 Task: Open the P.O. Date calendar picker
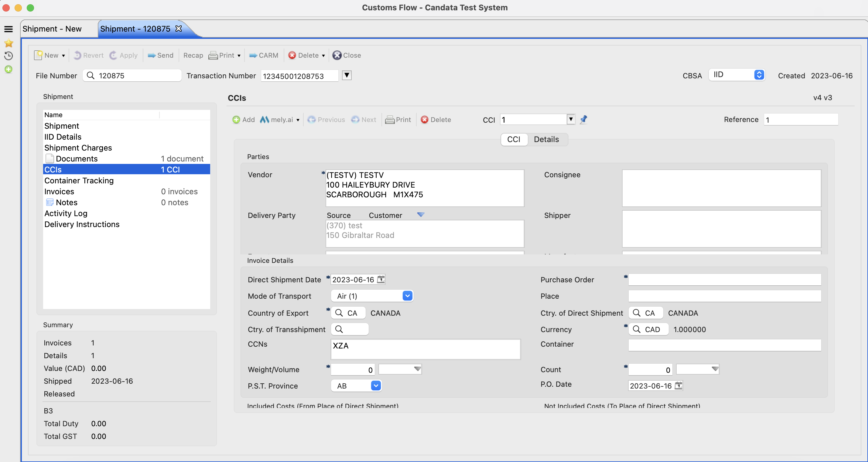pyautogui.click(x=678, y=386)
